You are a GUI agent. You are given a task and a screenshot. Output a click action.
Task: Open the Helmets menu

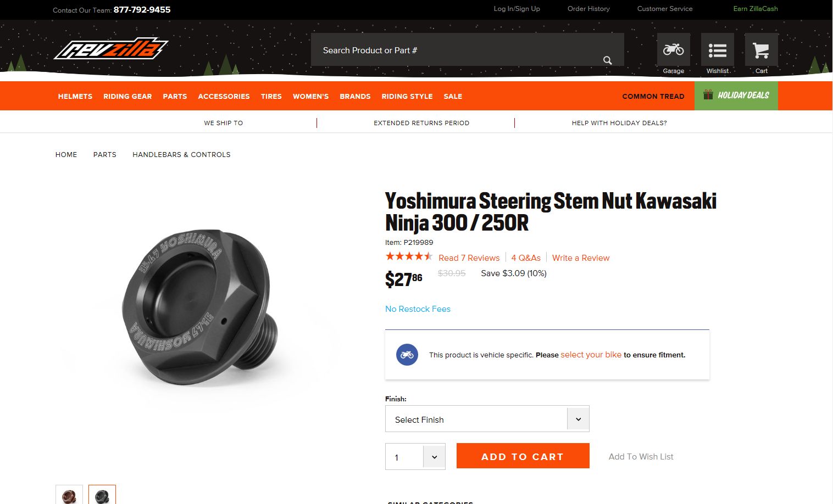click(x=75, y=96)
